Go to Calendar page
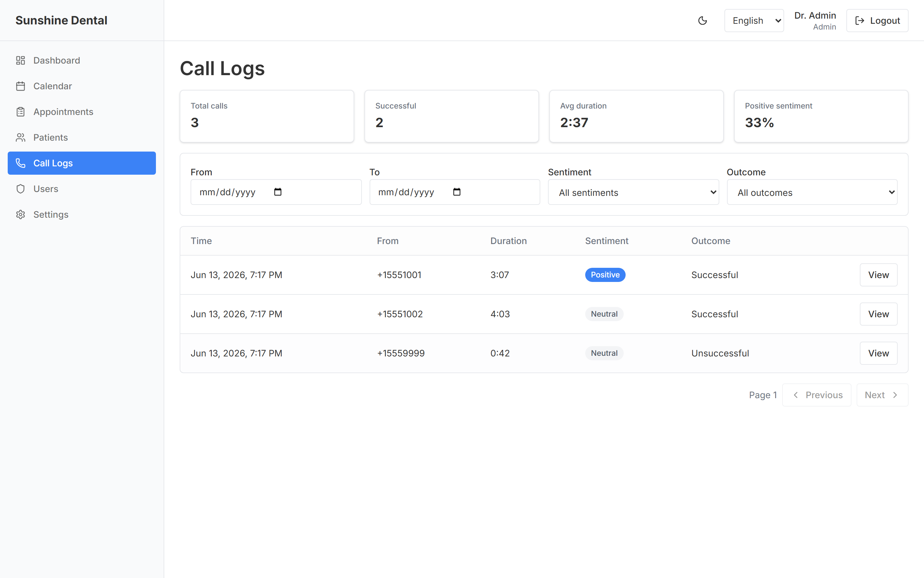The width and height of the screenshot is (924, 578). pyautogui.click(x=82, y=86)
